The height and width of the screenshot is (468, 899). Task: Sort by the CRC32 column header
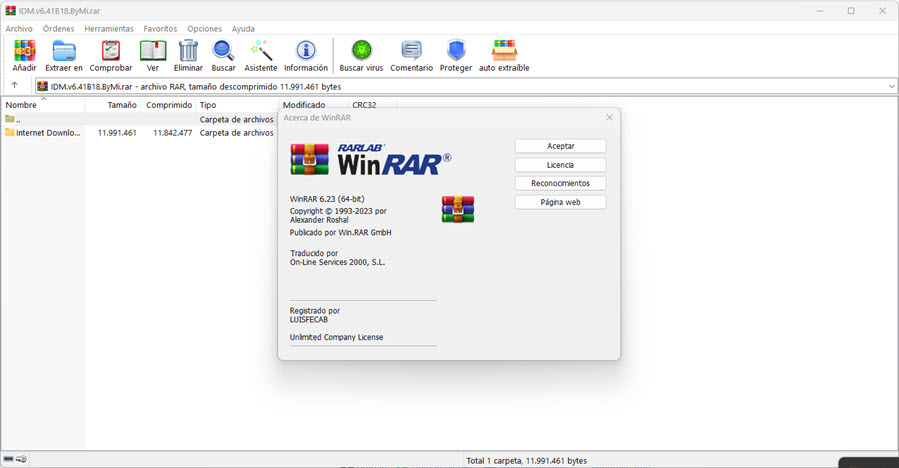click(x=372, y=105)
